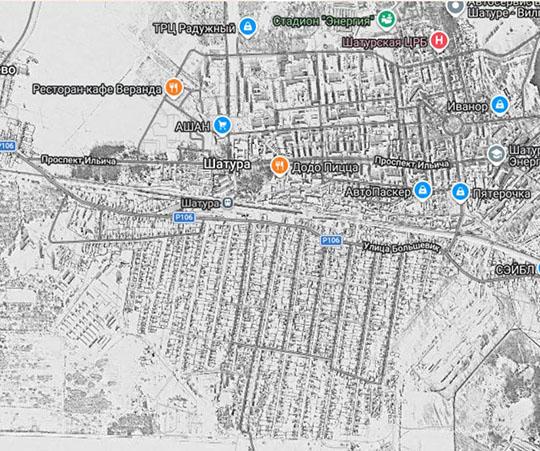Select the Стадион "Энергия" green marker
Image resolution: width=540 pixels, height=451 pixels.
click(x=386, y=20)
